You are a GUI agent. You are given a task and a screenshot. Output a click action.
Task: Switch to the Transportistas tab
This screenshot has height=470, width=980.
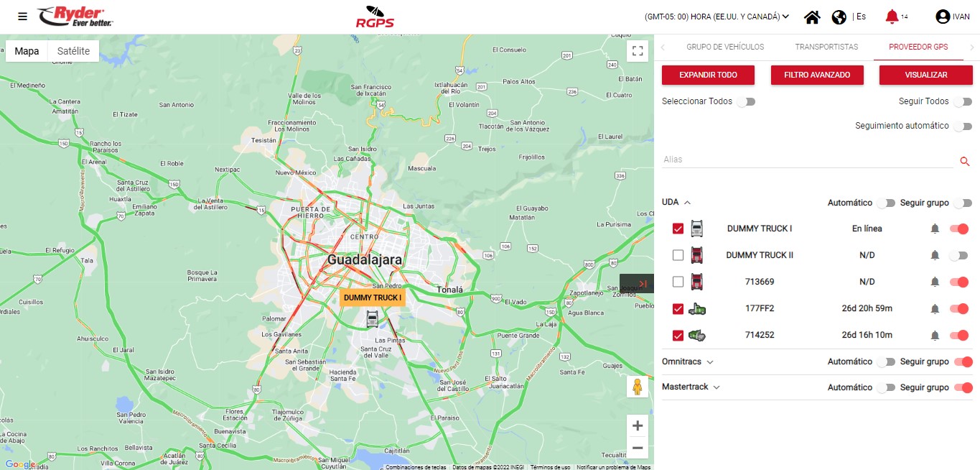pyautogui.click(x=826, y=47)
